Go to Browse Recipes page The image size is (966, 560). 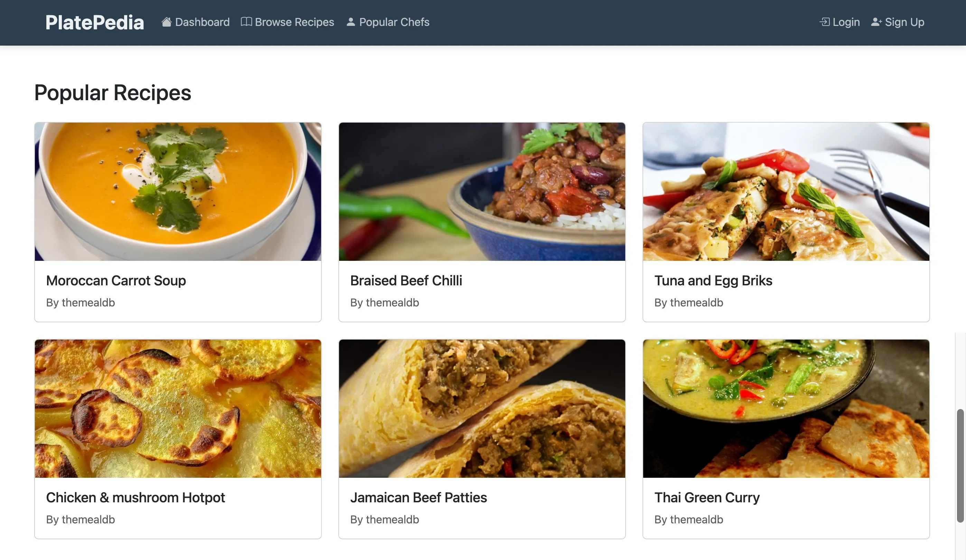coord(294,22)
